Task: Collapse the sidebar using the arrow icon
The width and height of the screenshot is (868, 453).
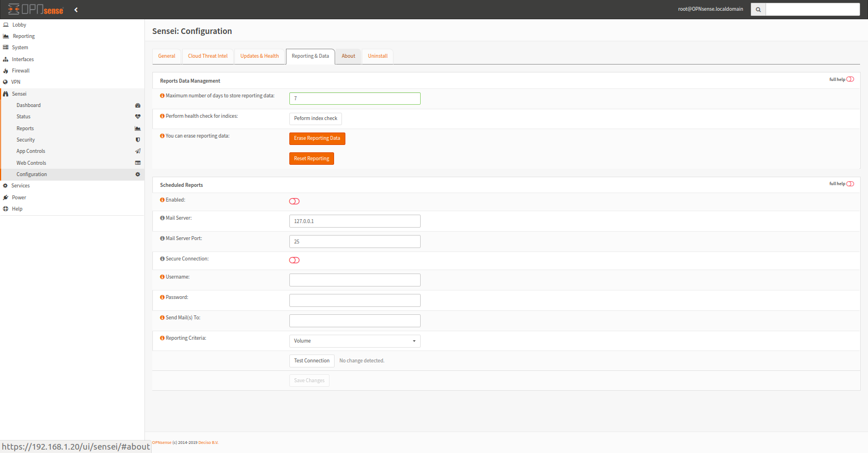Action: point(76,9)
